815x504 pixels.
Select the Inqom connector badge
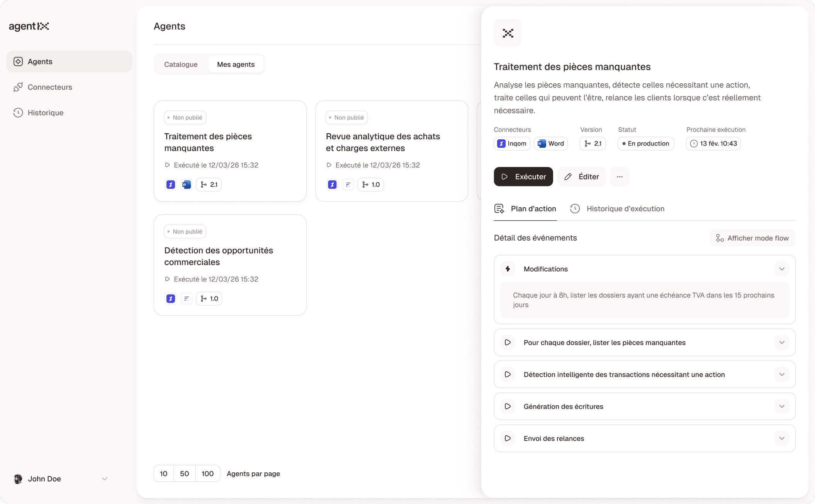pyautogui.click(x=512, y=143)
